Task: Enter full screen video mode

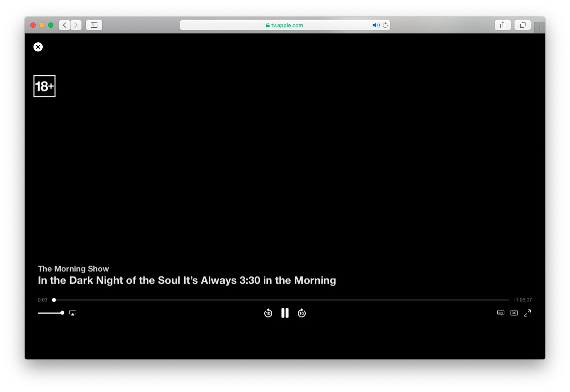Action: click(527, 313)
